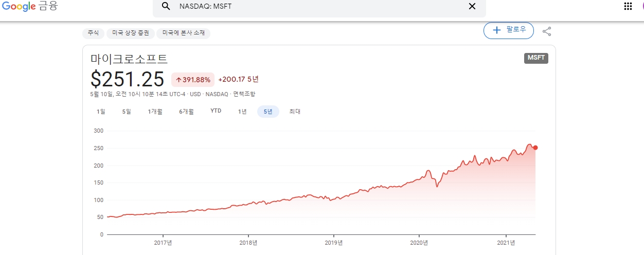
Task: Switch chart to 1개월 range
Action: (155, 112)
